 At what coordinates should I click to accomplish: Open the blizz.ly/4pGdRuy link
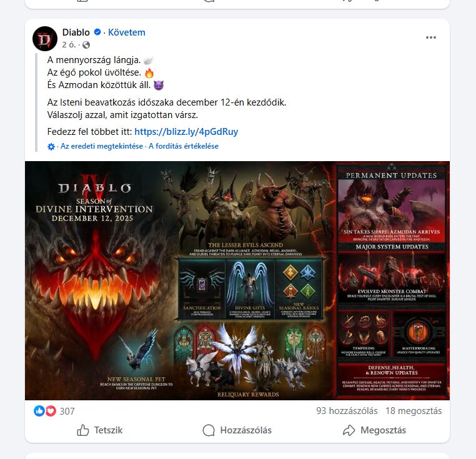pyautogui.click(x=186, y=132)
